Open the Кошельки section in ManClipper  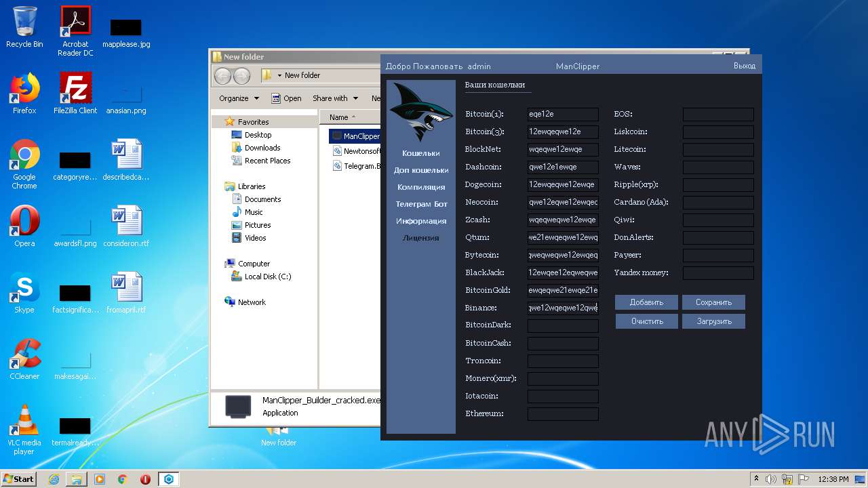420,153
